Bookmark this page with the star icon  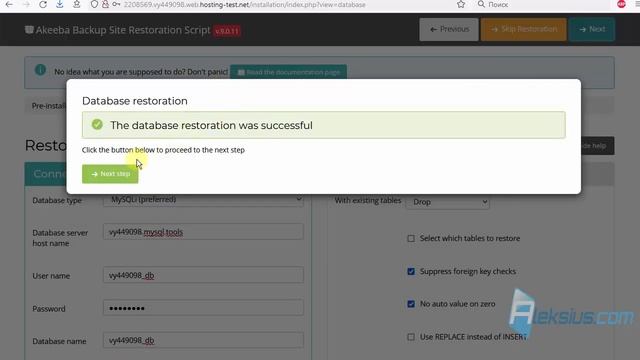(x=461, y=4)
